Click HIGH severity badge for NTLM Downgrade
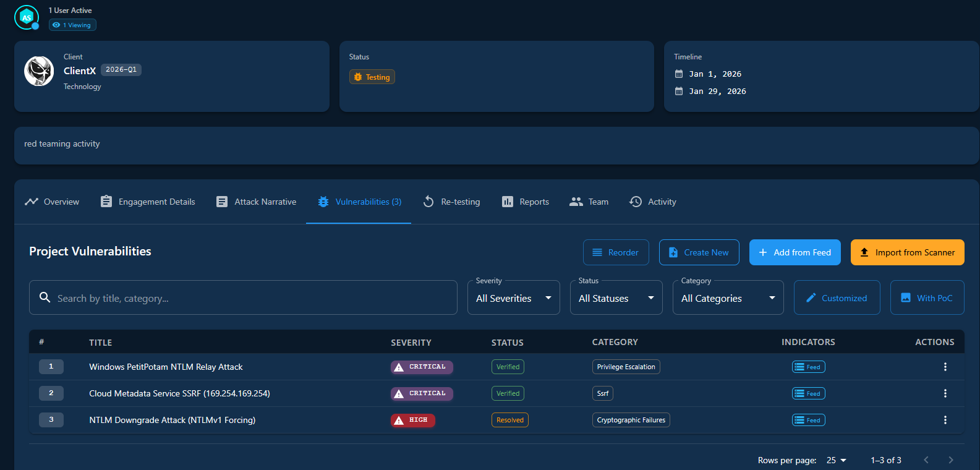The width and height of the screenshot is (980, 470). [x=413, y=420]
